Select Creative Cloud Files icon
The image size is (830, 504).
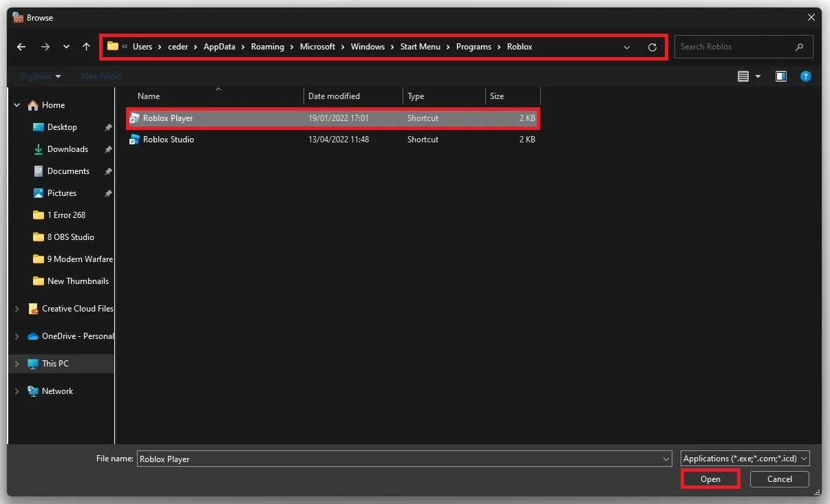(33, 309)
